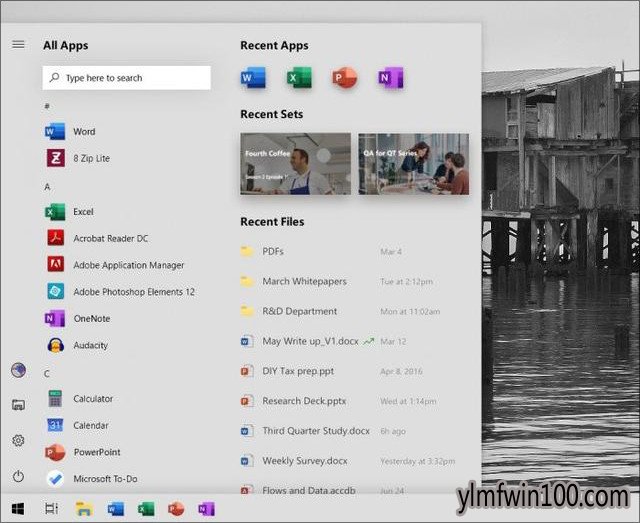
Task: Open DIY Tax prep.ppt file
Action: click(x=287, y=371)
